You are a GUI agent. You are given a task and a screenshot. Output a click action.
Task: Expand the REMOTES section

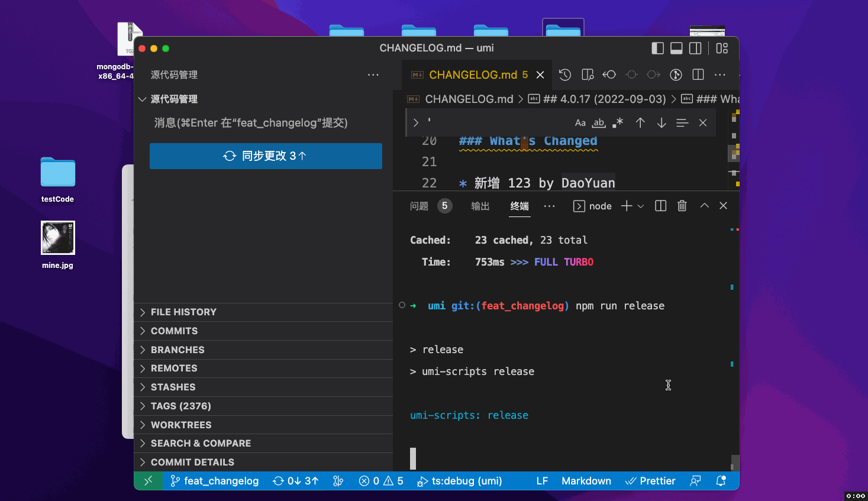tap(263, 369)
